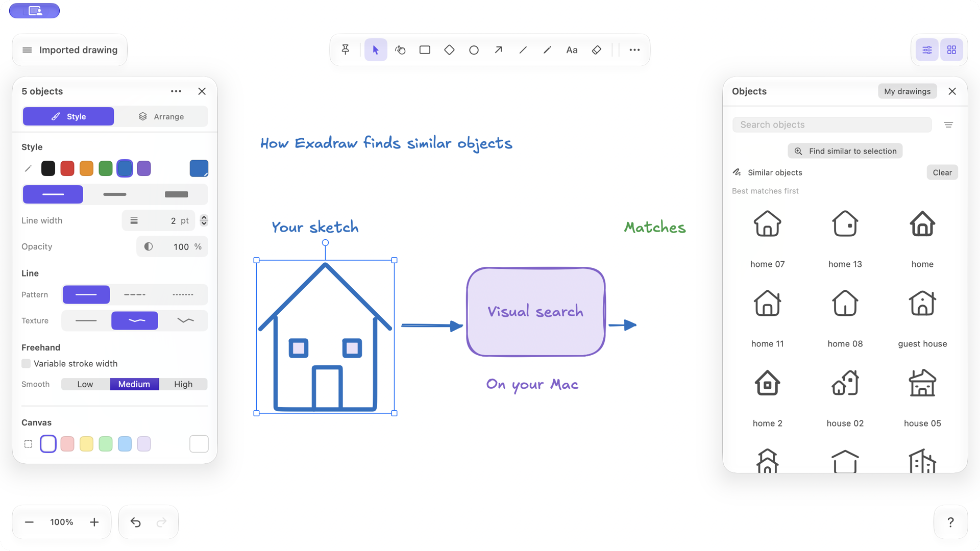The height and width of the screenshot is (551, 980).
Task: Enable Variable stroke width checkbox
Action: tap(26, 364)
